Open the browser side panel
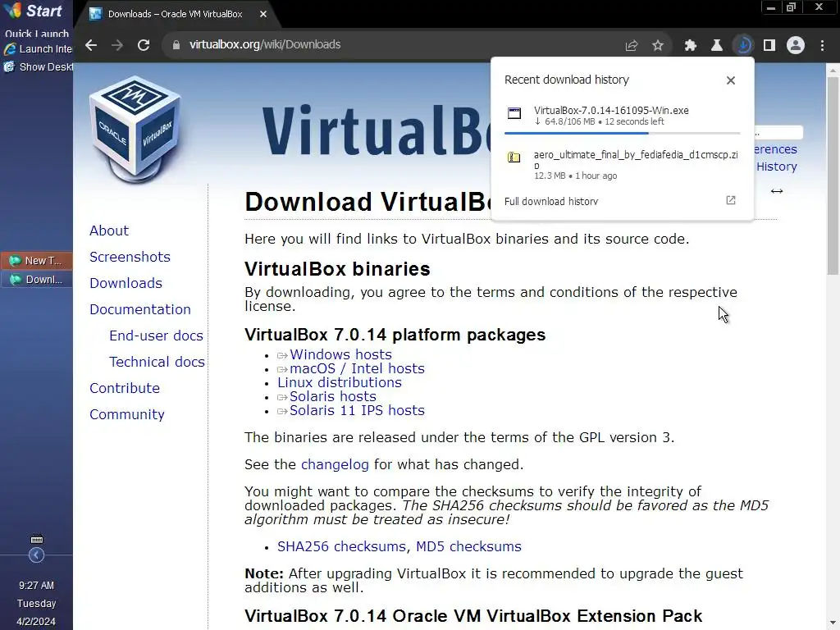Image resolution: width=840 pixels, height=630 pixels. [769, 46]
